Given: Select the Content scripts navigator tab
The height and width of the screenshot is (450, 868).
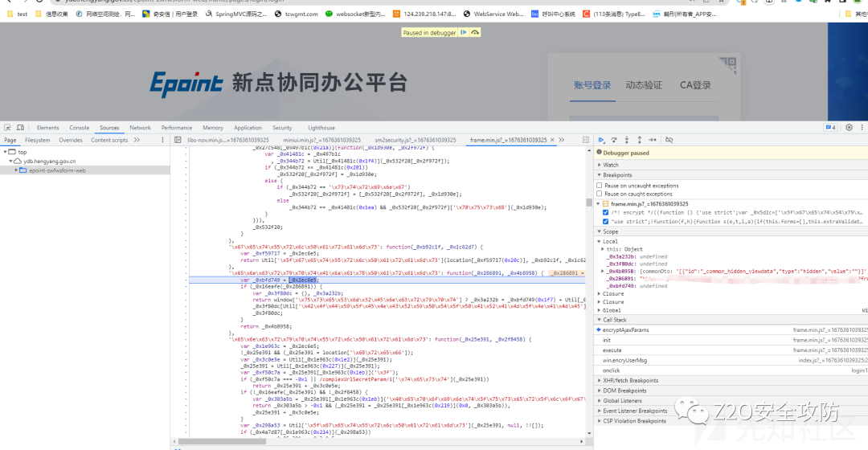Looking at the screenshot, I should [109, 140].
